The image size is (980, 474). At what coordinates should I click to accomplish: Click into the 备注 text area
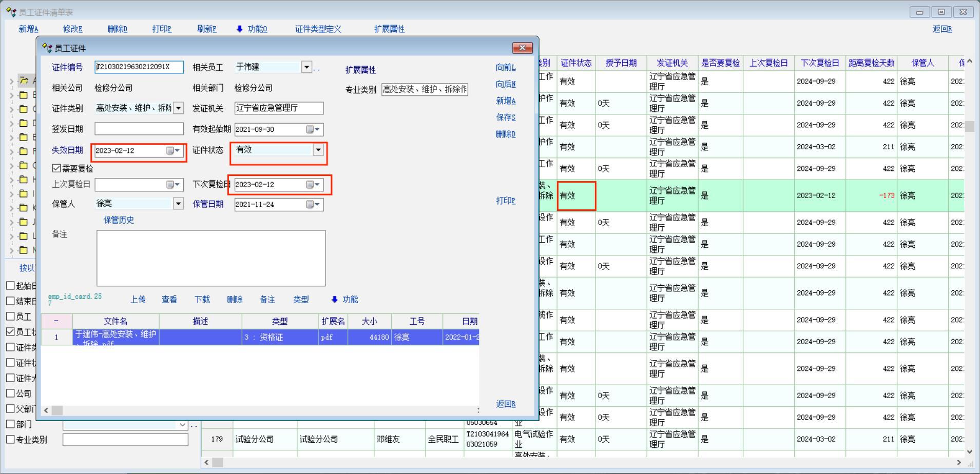pyautogui.click(x=210, y=258)
